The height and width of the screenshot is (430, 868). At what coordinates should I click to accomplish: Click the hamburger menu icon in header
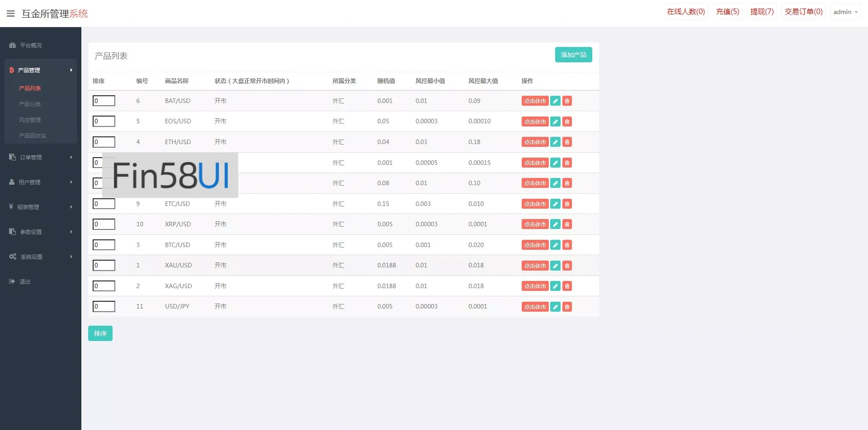(x=11, y=14)
